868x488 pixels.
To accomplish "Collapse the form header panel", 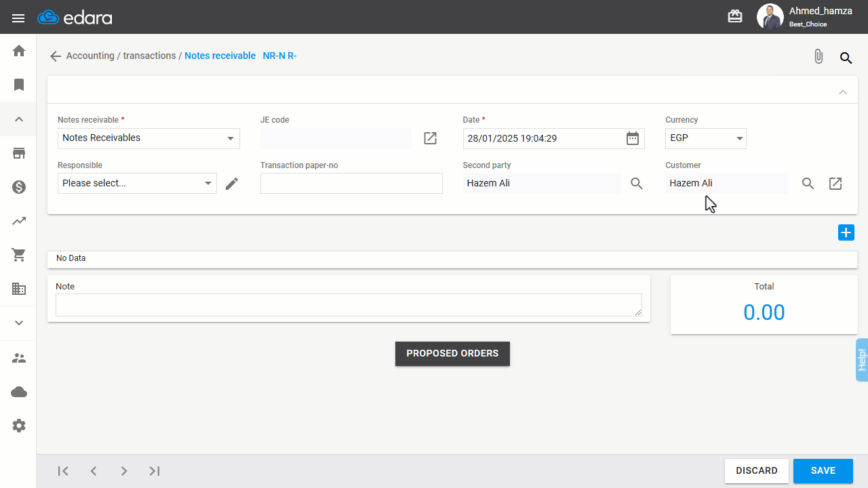I will (x=843, y=91).
